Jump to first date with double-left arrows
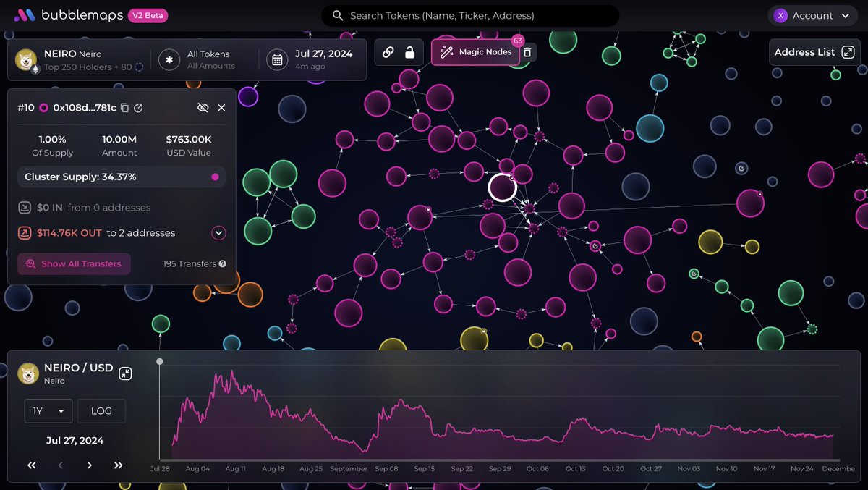Image resolution: width=868 pixels, height=490 pixels. pyautogui.click(x=32, y=465)
